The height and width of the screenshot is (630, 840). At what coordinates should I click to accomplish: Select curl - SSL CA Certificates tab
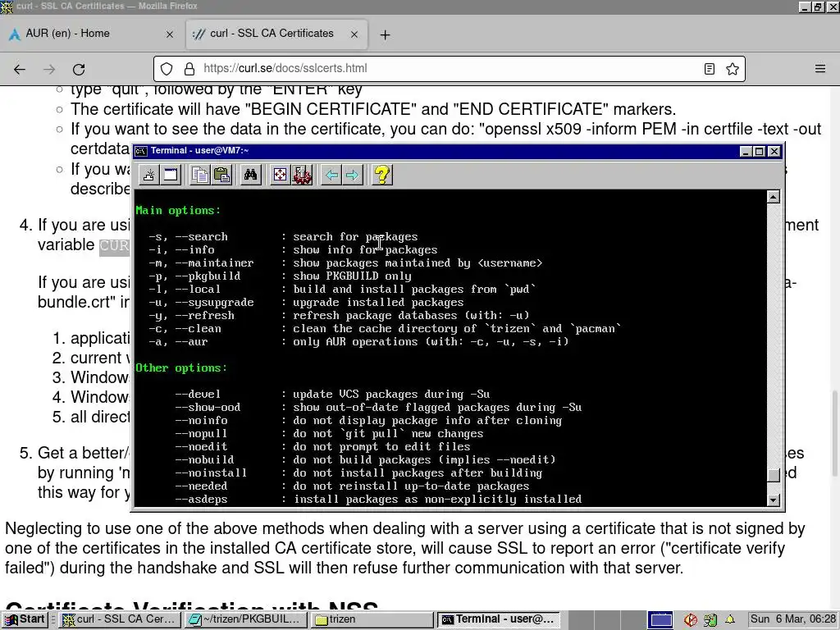pyautogui.click(x=276, y=34)
